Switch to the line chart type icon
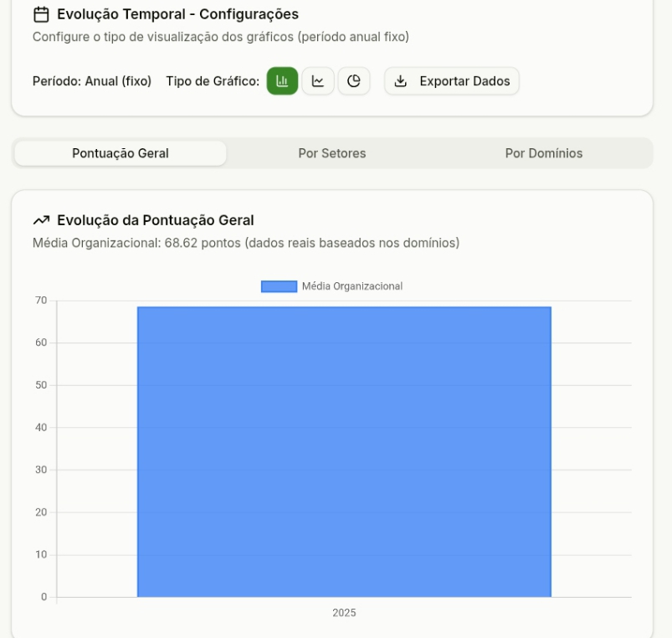 coord(318,81)
